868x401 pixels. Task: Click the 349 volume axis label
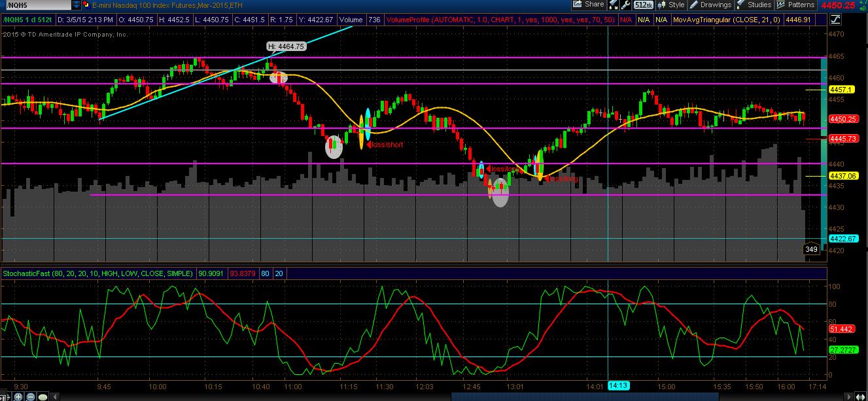811,249
